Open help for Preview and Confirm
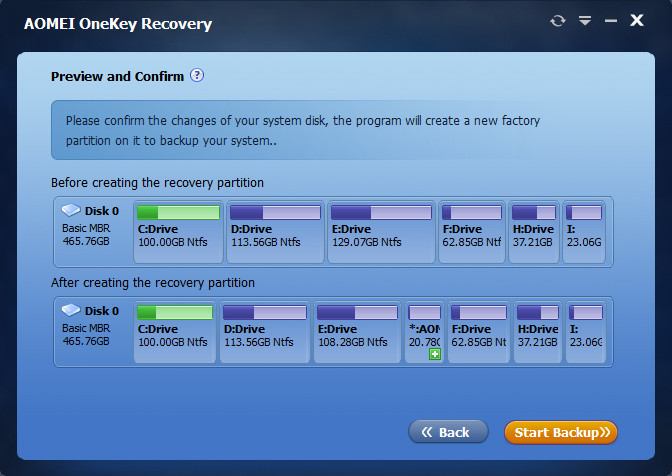Viewport: 672px width, 476px height. click(197, 75)
